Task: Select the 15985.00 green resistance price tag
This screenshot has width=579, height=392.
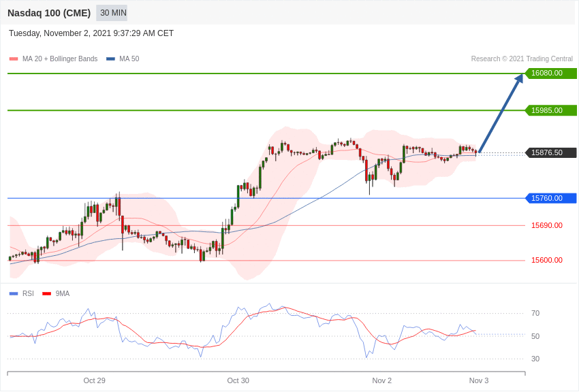Action: pyautogui.click(x=550, y=110)
